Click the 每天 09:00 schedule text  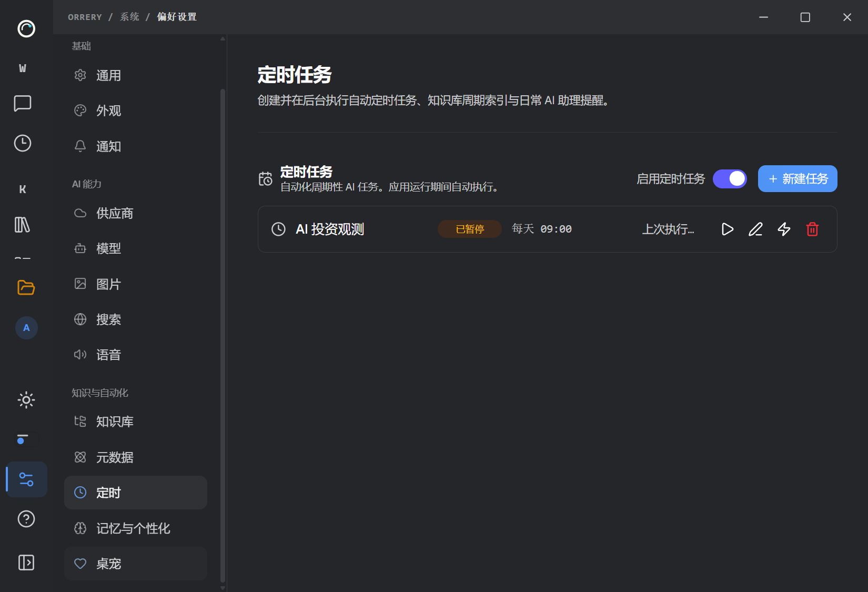(542, 229)
